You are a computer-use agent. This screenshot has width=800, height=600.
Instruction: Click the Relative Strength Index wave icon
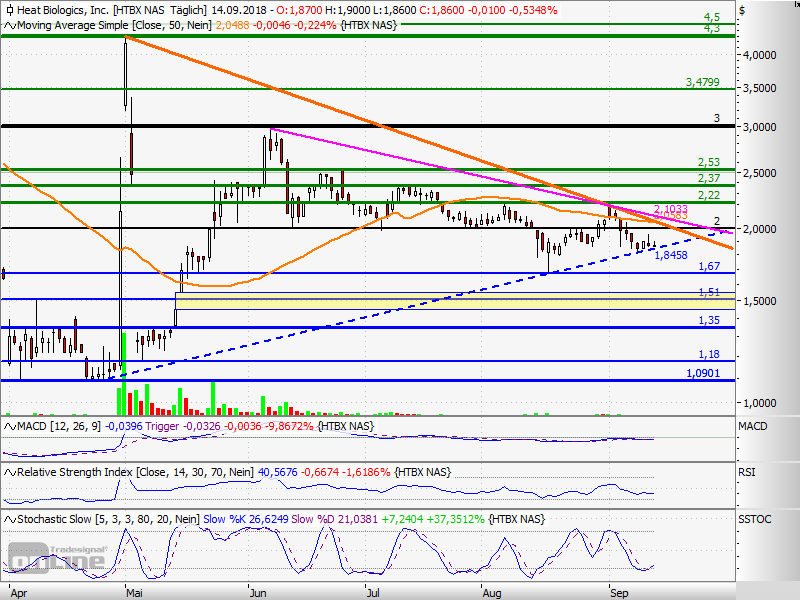9,471
